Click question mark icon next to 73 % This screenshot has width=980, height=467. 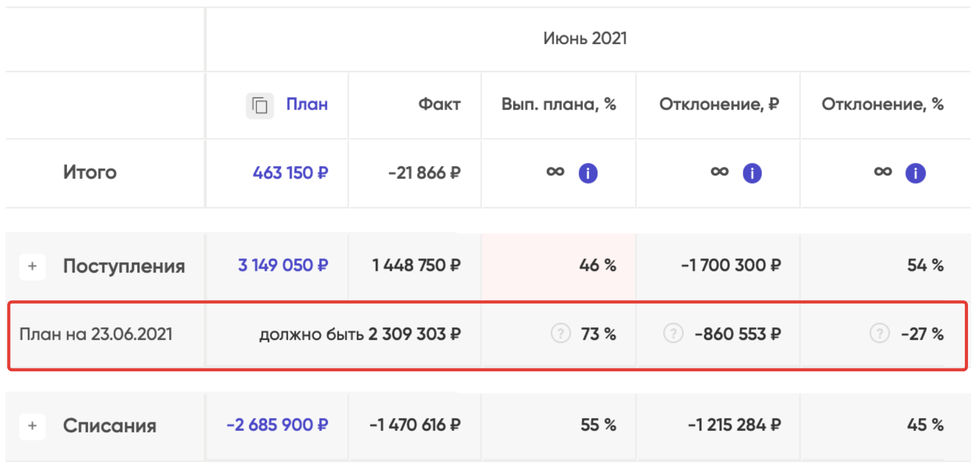point(560,333)
